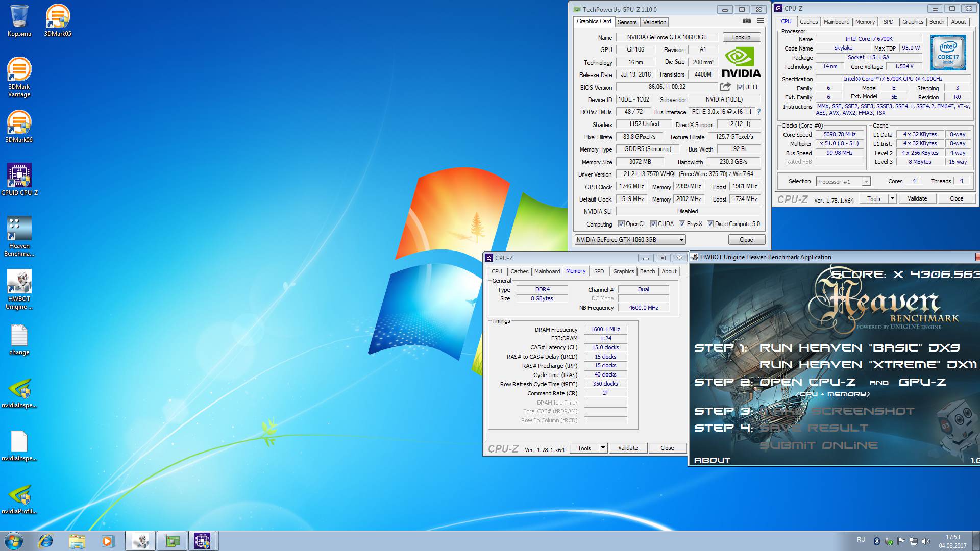The width and height of the screenshot is (980, 551).
Task: Click the Intel Core i7 badge
Action: [x=948, y=52]
